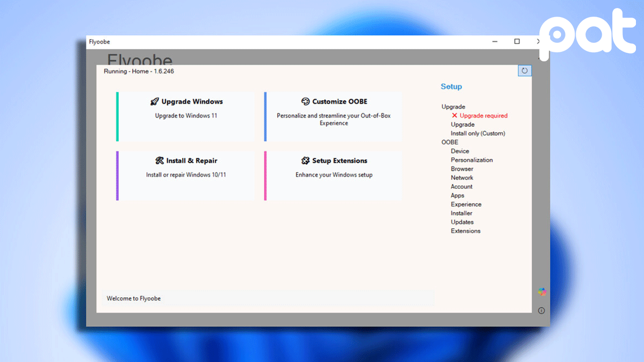Select Install only (Custom) in Setup list

click(x=478, y=133)
